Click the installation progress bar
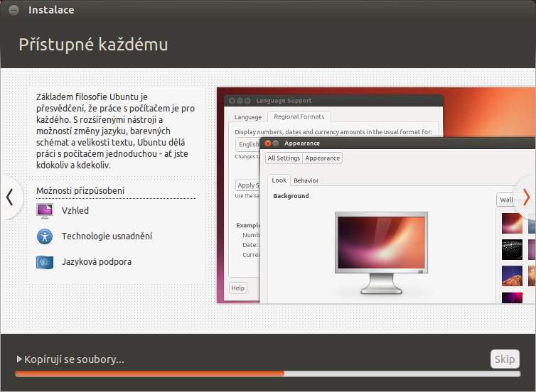This screenshot has height=392, width=536. tap(268, 374)
